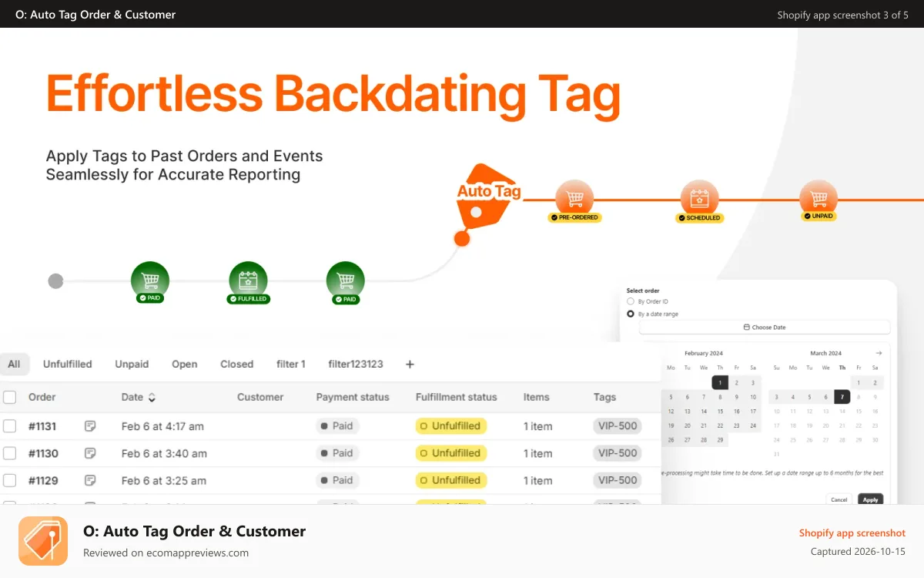Image resolution: width=924 pixels, height=578 pixels.
Task: Open the note icon for order #1130
Action: pos(90,453)
